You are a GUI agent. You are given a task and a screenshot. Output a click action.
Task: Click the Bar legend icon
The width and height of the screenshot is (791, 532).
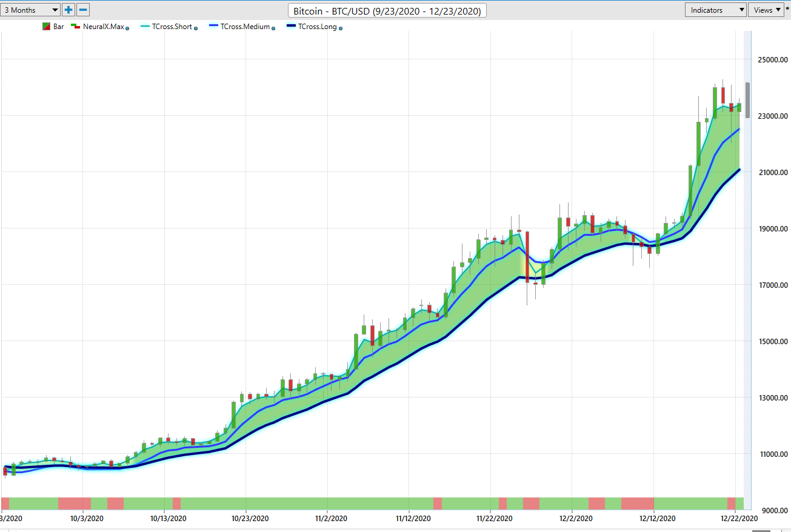click(46, 27)
